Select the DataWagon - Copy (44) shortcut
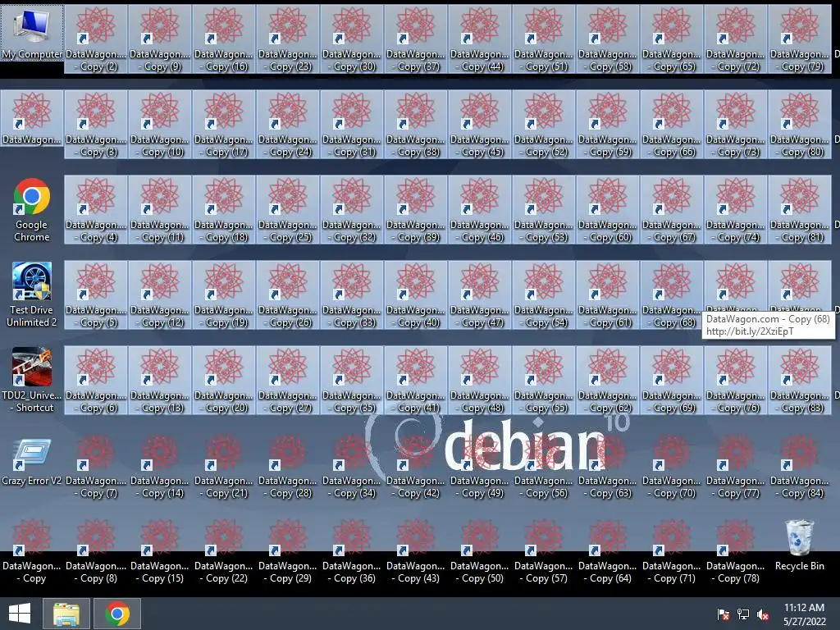This screenshot has height=630, width=840. [x=480, y=39]
